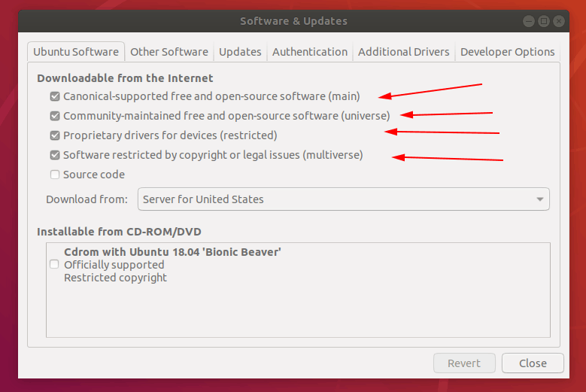
Task: Switch to the Ubuntu Software tab
Action: pyautogui.click(x=76, y=52)
